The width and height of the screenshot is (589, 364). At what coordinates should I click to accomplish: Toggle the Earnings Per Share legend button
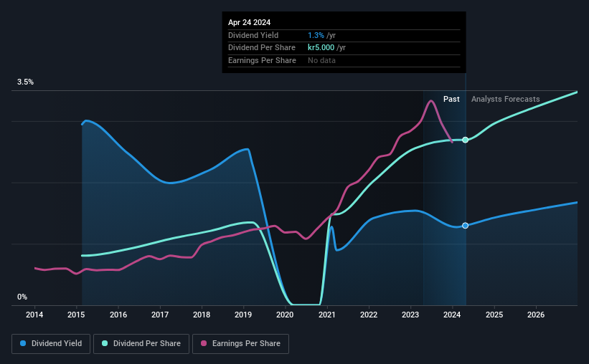[x=240, y=344]
